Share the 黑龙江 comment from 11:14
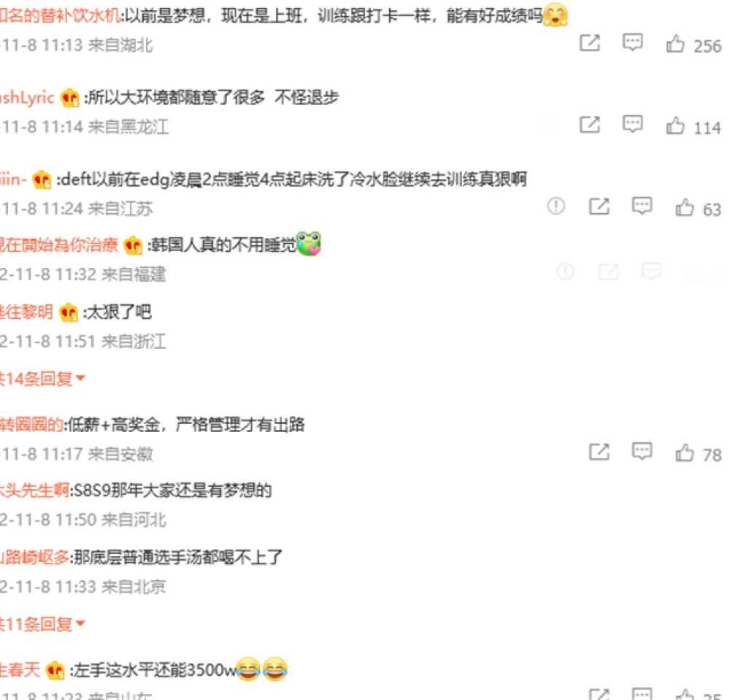The width and height of the screenshot is (730, 700). (590, 125)
